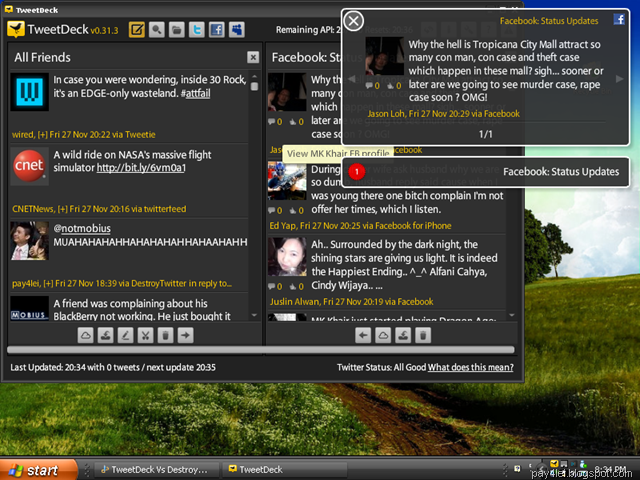
Task: Close the All Friends column
Action: [253, 57]
